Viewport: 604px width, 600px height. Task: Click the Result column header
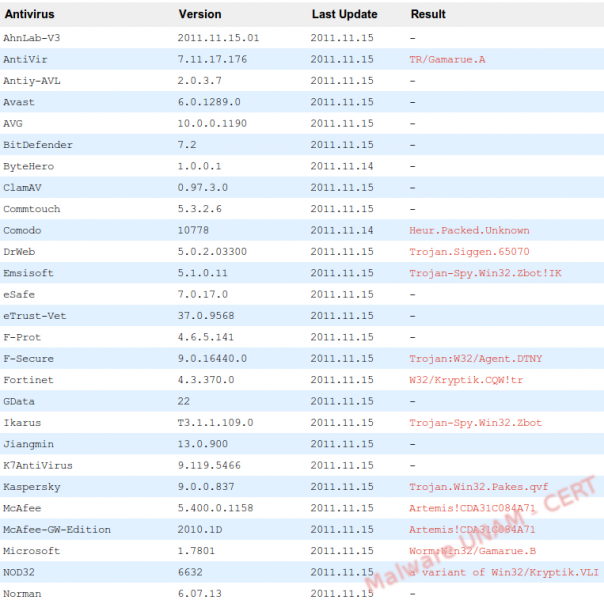click(428, 14)
